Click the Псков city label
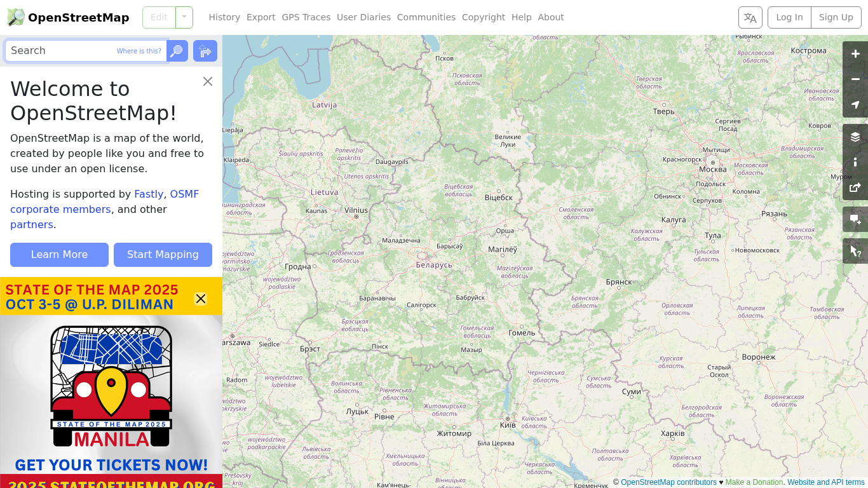The height and width of the screenshot is (488, 868). click(445, 58)
